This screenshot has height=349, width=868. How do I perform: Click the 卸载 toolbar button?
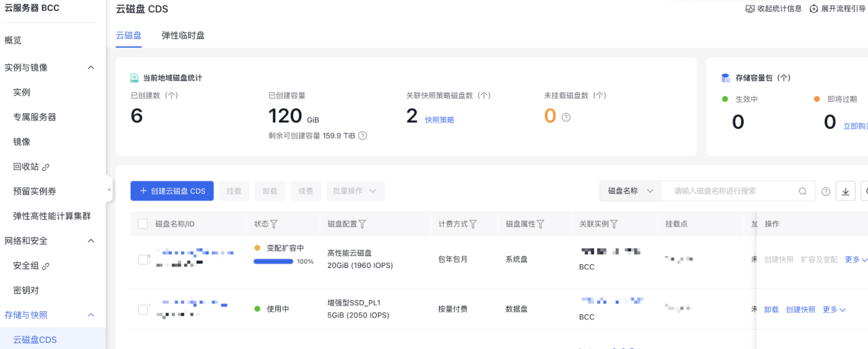tap(270, 191)
